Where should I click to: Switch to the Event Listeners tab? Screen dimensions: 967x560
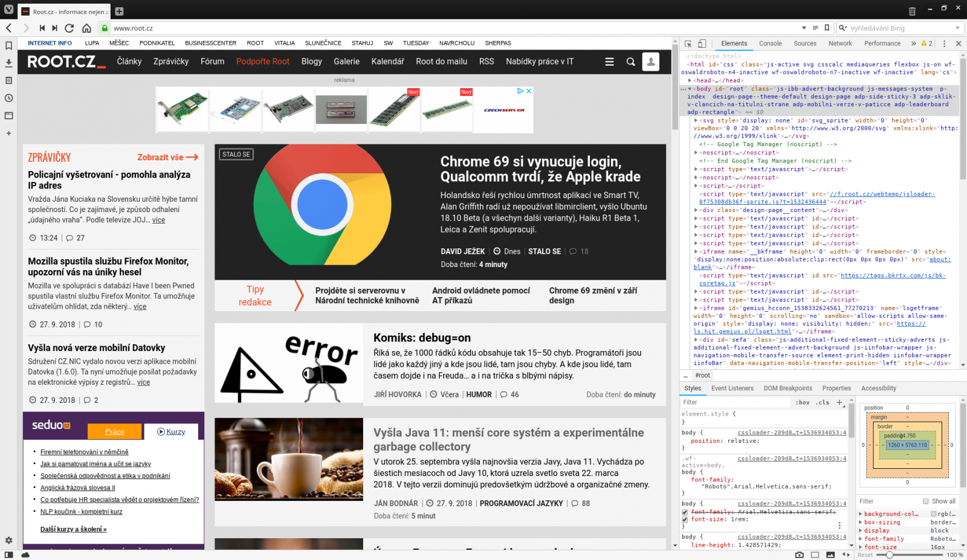(733, 388)
